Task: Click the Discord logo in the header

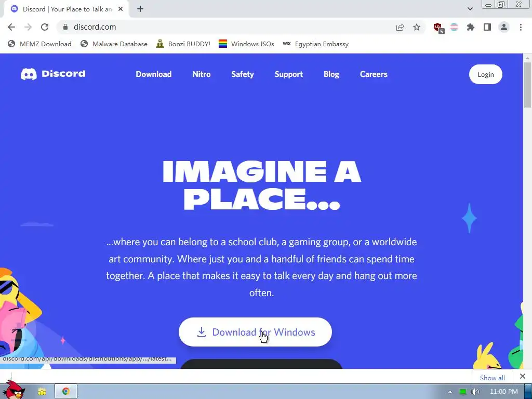Action: click(53, 74)
